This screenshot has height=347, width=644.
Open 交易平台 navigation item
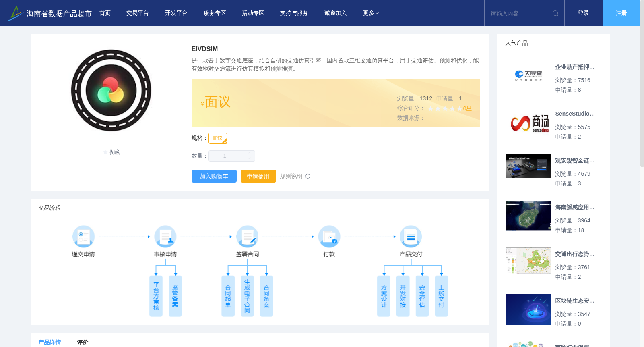point(138,13)
